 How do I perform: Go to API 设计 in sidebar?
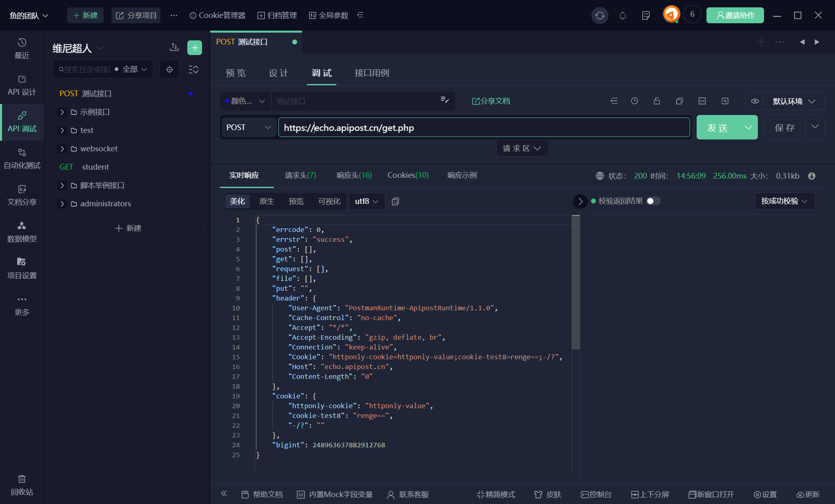(22, 85)
